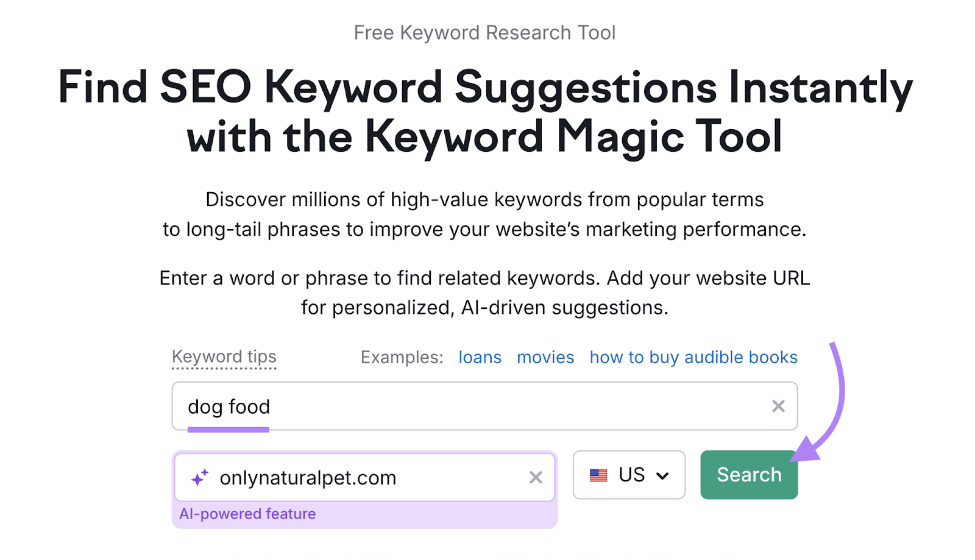
Task: Click the AI sparkle icon in URL field
Action: (199, 477)
